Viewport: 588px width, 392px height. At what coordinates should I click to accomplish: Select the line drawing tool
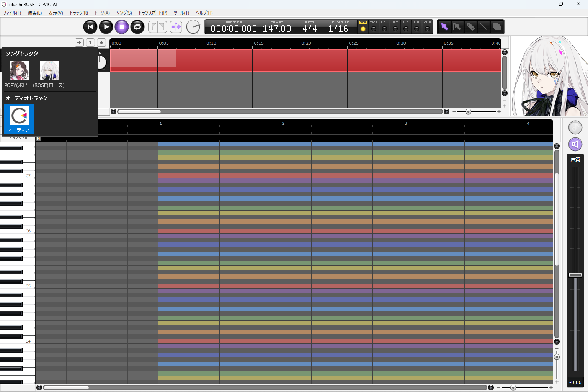483,27
